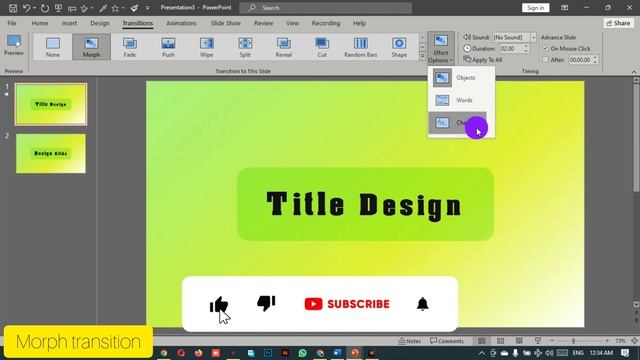Select slide 1 thumbnail Title Design
Screen dimensions: 640x360
click(51, 104)
